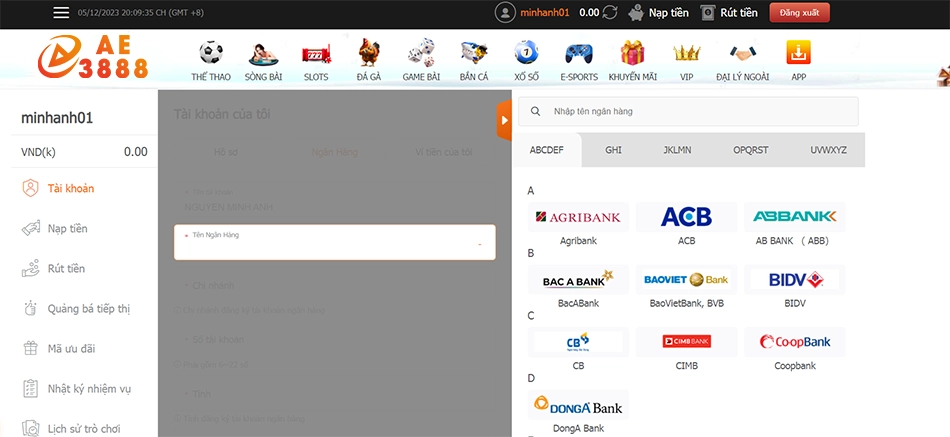Choose the AB BANK (ABB) option
The image size is (950, 437).
[794, 225]
